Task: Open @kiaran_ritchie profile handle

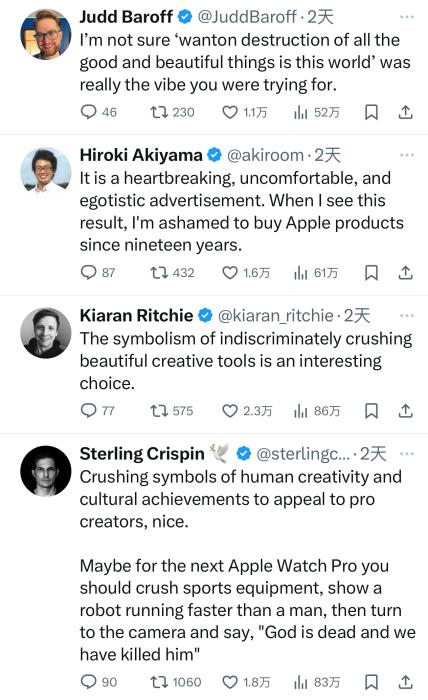Action: pyautogui.click(x=275, y=316)
